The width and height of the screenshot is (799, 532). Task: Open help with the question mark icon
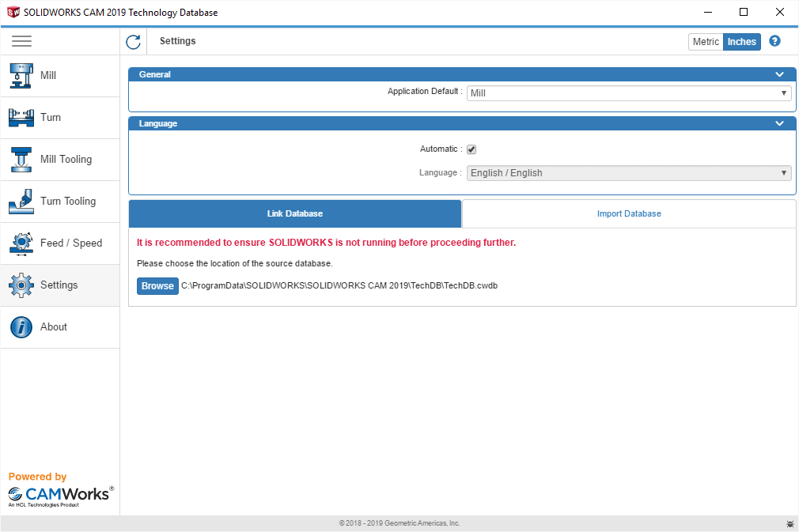click(x=774, y=41)
